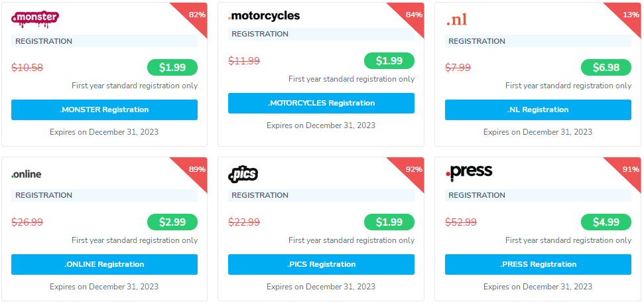Image resolution: width=644 pixels, height=304 pixels.
Task: Click the .pics domain logo
Action: click(x=243, y=174)
